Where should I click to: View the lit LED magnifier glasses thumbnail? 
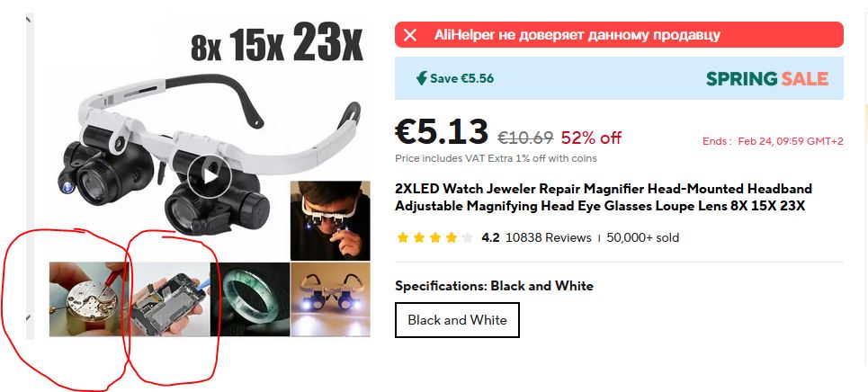pos(330,299)
